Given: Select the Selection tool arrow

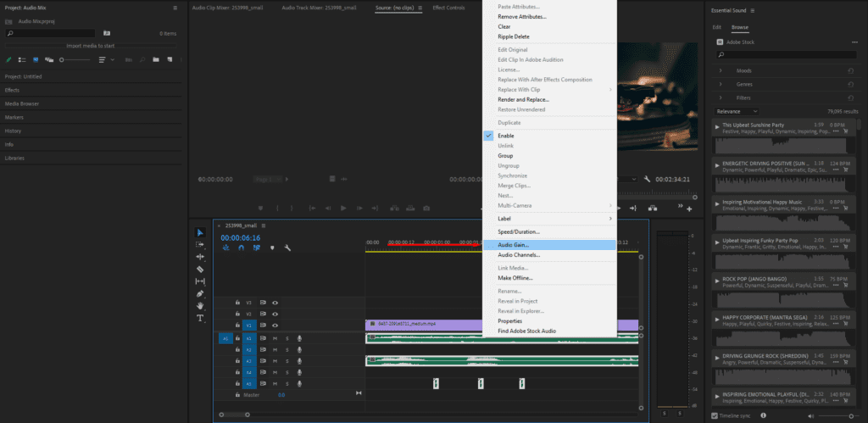Looking at the screenshot, I should click(200, 232).
